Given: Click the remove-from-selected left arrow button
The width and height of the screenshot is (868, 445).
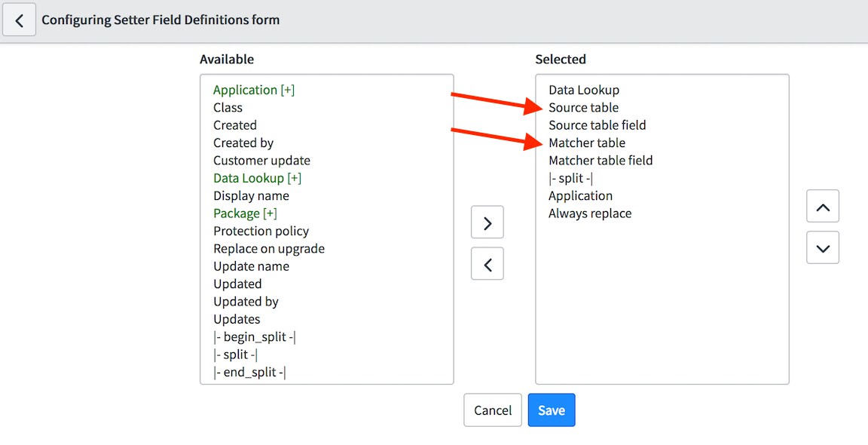Looking at the screenshot, I should [x=487, y=264].
